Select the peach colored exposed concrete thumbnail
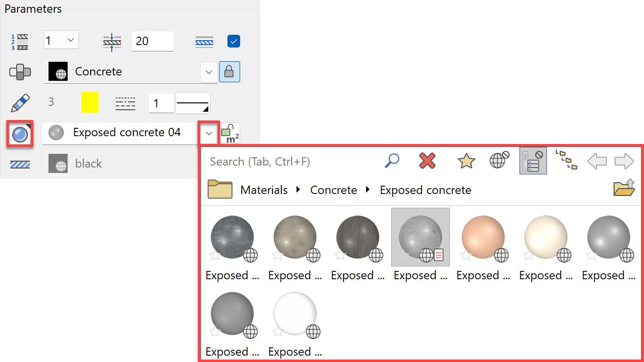Screen dimensions: 644x362 [483, 237]
